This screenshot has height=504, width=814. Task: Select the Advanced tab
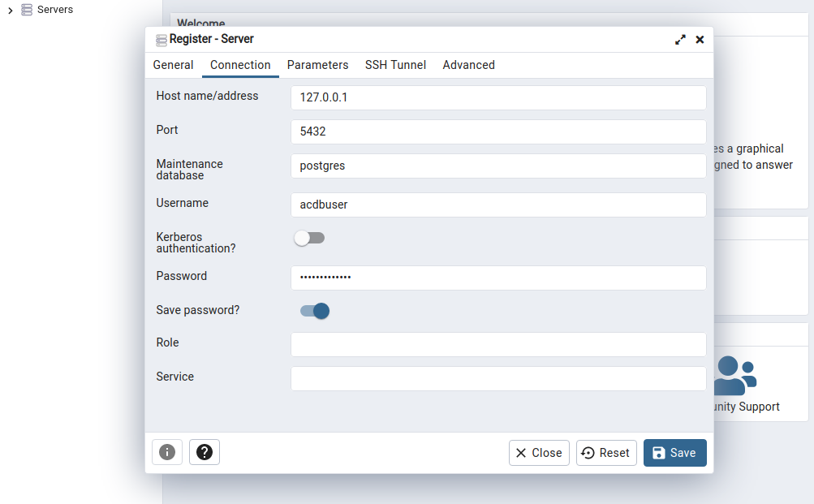point(468,65)
